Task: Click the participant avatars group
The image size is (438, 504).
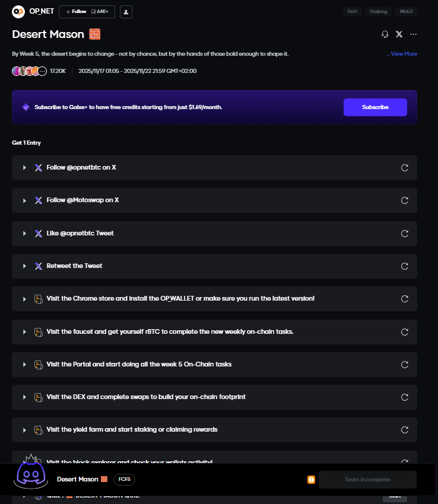Action: 29,71
